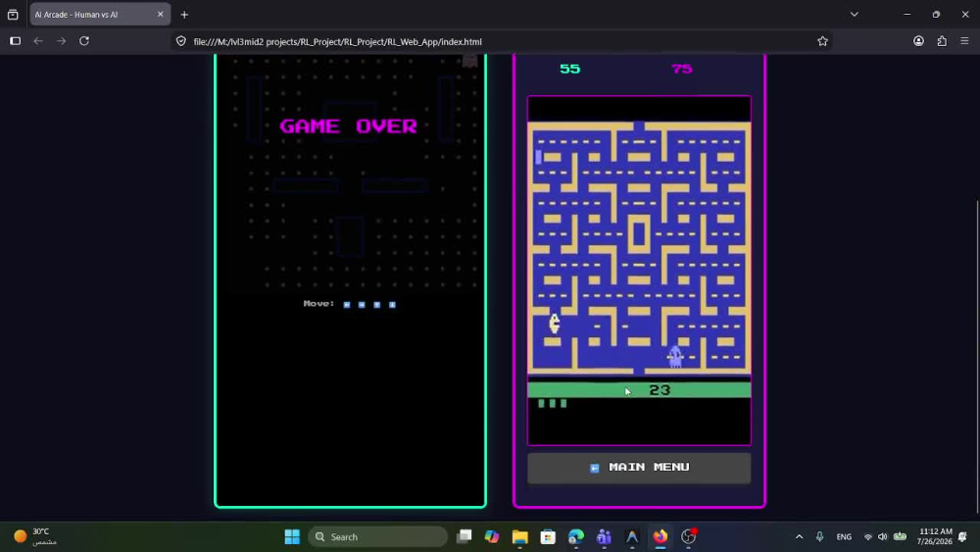Click the address bar URL
Screen dimensions: 980x552
click(337, 42)
